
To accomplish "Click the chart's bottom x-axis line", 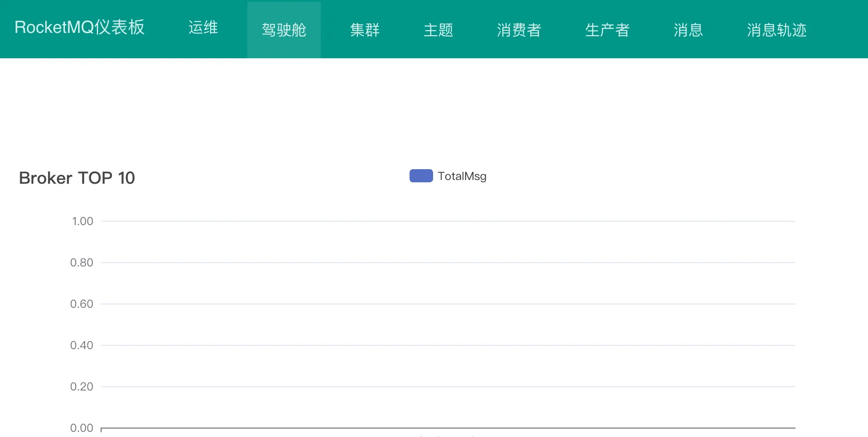I will (x=447, y=428).
